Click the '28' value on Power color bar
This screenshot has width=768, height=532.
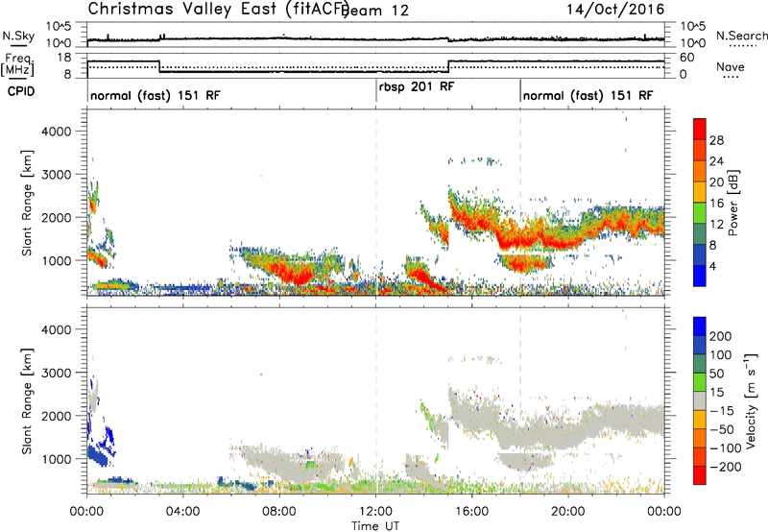click(716, 140)
